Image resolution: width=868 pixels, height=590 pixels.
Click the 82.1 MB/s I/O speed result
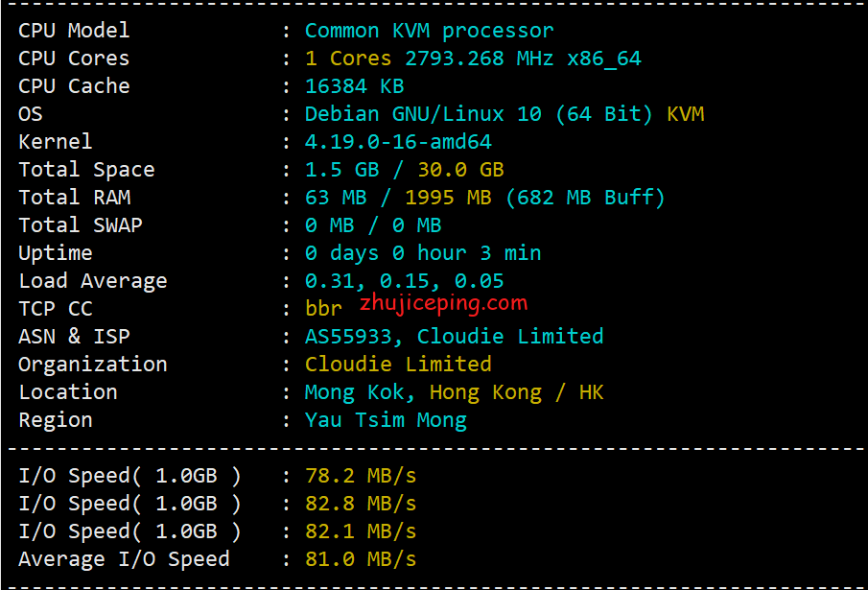(361, 531)
